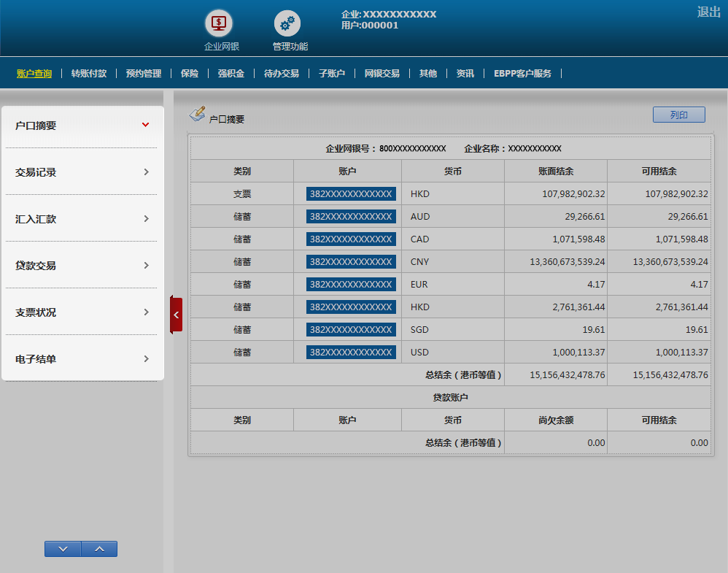This screenshot has height=573, width=728.
Task: Go to 强积金 menu item
Action: point(231,74)
